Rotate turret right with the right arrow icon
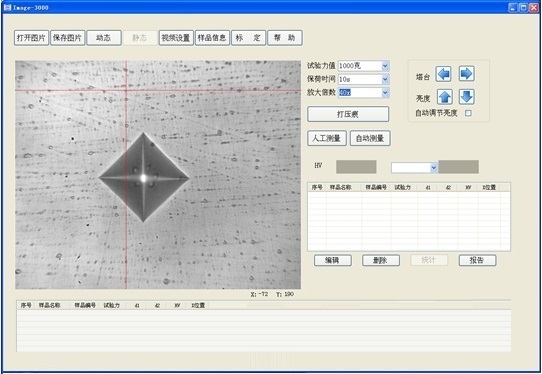Viewport: 542px width, 374px height. 467,74
